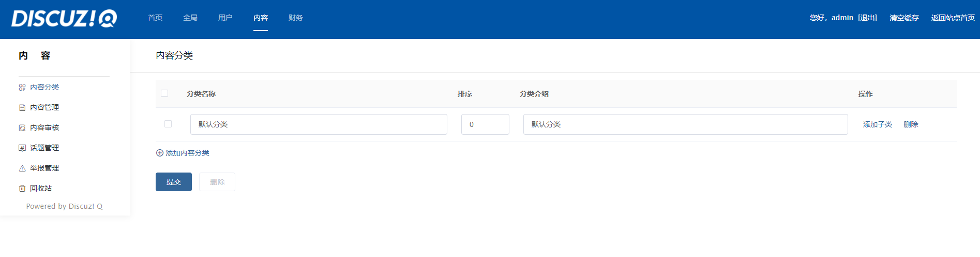The height and width of the screenshot is (257, 980).
Task: Click the Discuz! Q logo
Action: click(64, 18)
